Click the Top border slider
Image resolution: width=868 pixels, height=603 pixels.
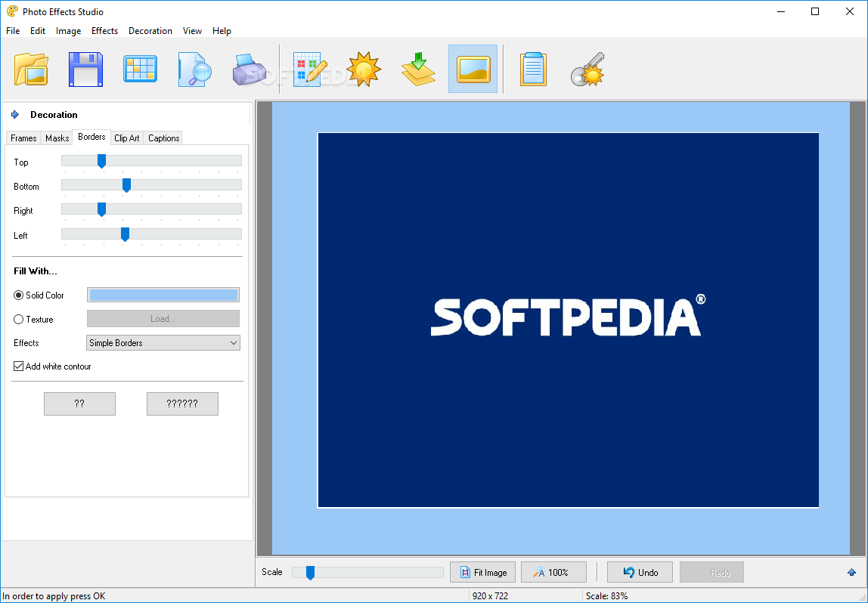151,161
